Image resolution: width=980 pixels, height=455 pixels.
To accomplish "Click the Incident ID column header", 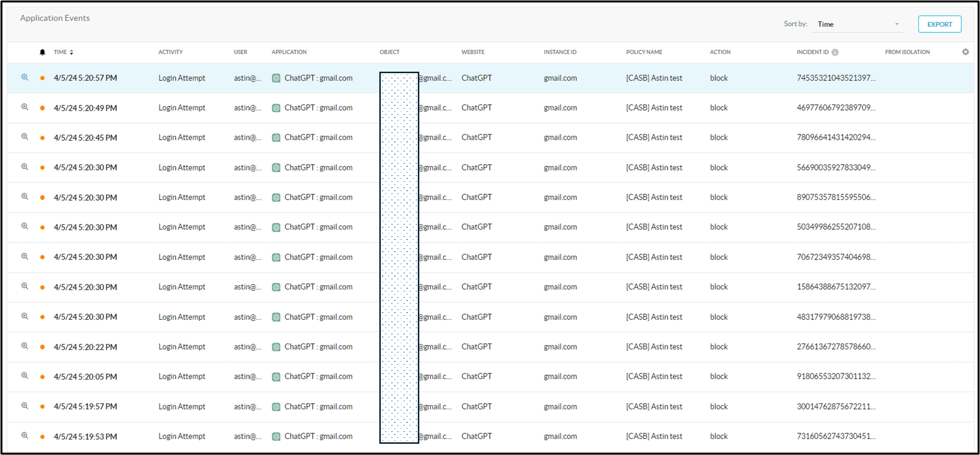I will pos(813,52).
